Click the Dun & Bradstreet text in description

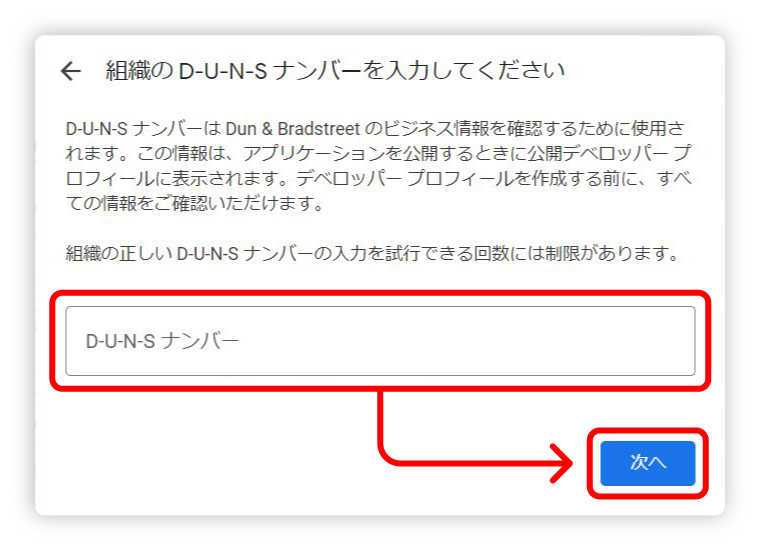coord(293,129)
